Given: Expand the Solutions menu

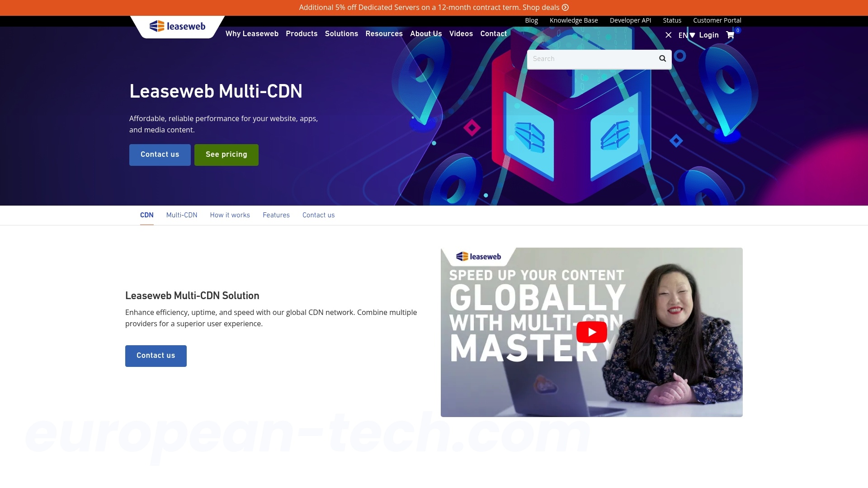Looking at the screenshot, I should (x=341, y=34).
